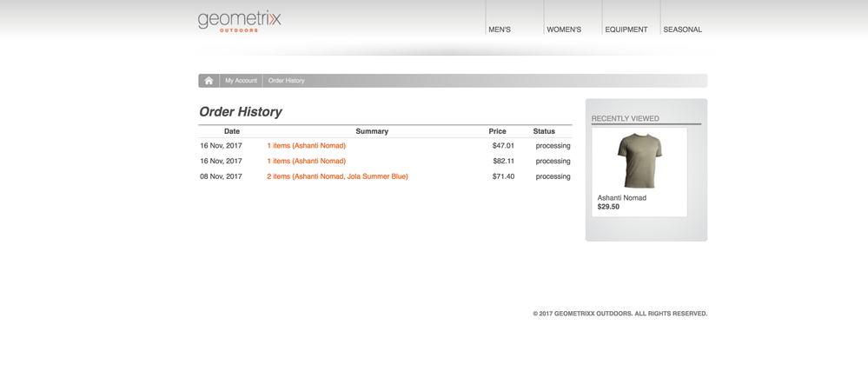Click the Price column header
868x378 pixels.
[497, 131]
